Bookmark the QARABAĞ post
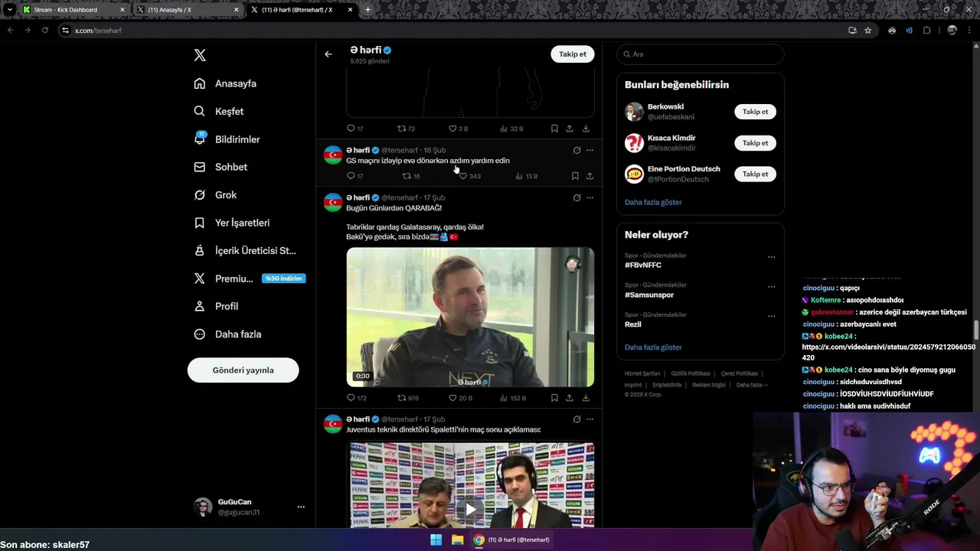 [x=554, y=398]
